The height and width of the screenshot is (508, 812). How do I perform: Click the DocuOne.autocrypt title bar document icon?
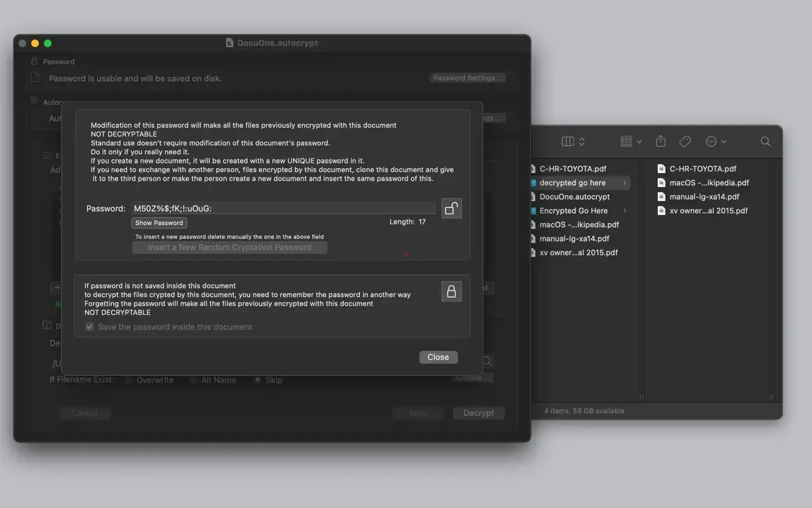point(230,43)
